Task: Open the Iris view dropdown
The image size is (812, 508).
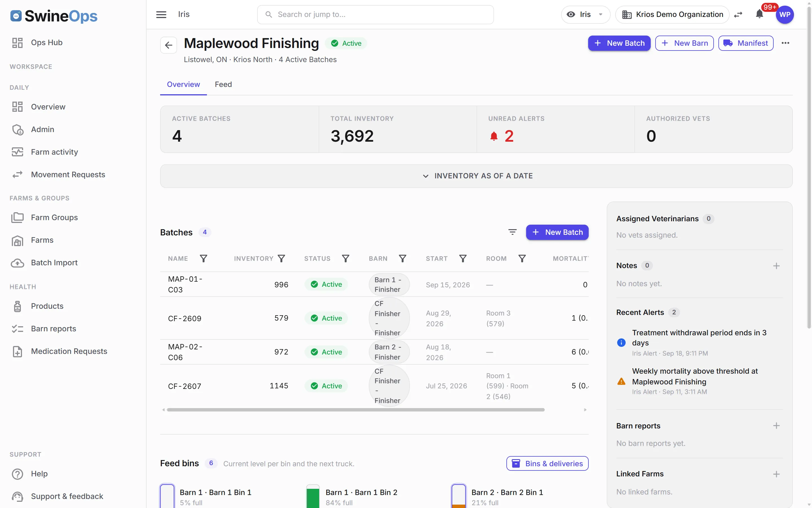Action: [x=586, y=14]
